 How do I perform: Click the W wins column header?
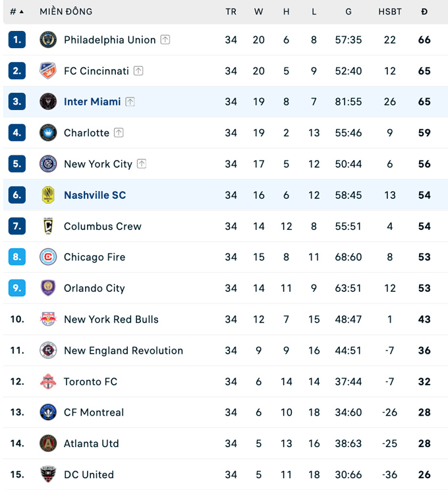(258, 12)
